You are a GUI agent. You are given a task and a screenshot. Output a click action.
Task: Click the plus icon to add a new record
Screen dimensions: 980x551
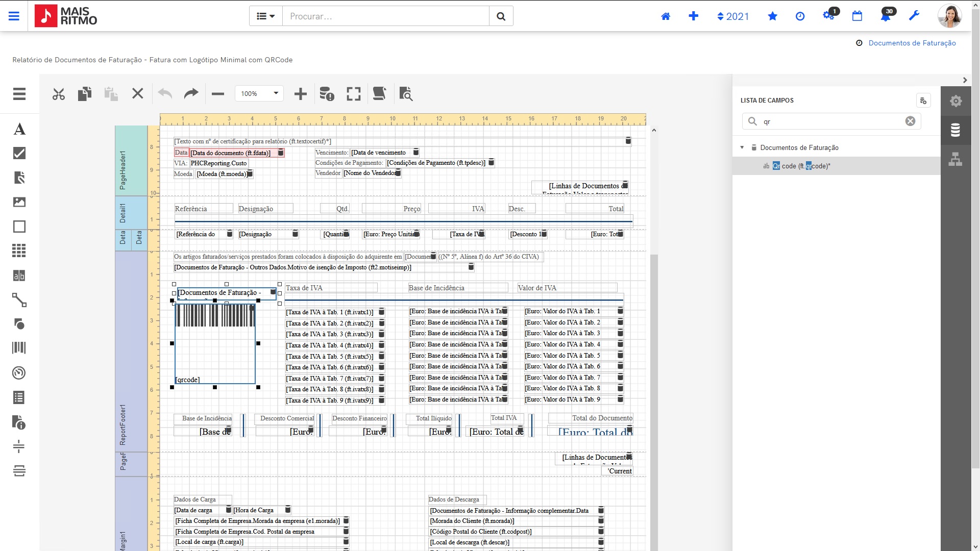pyautogui.click(x=693, y=16)
